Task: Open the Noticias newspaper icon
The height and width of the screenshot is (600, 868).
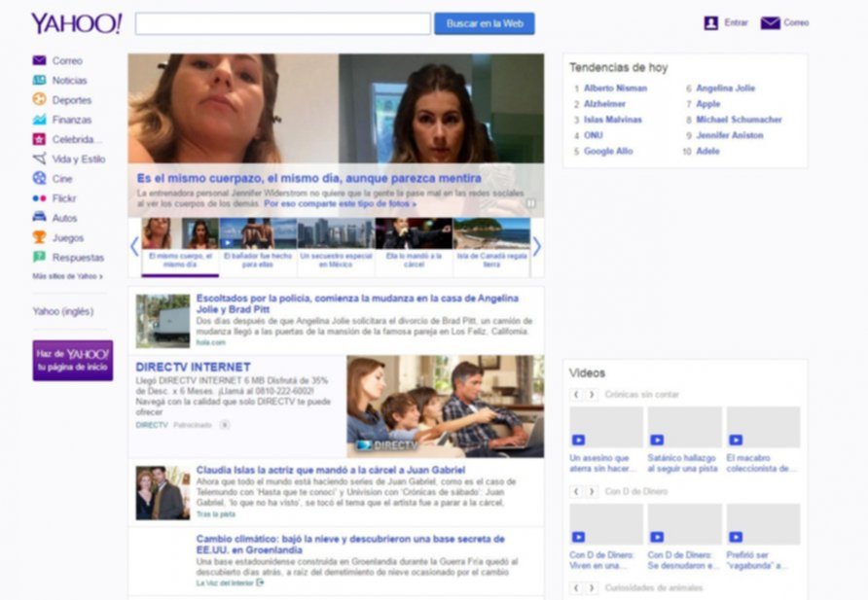Action: pos(39,80)
